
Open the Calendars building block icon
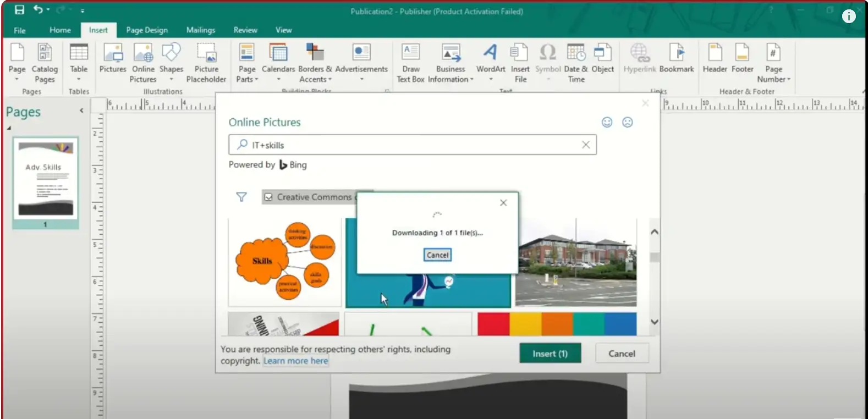click(x=278, y=53)
